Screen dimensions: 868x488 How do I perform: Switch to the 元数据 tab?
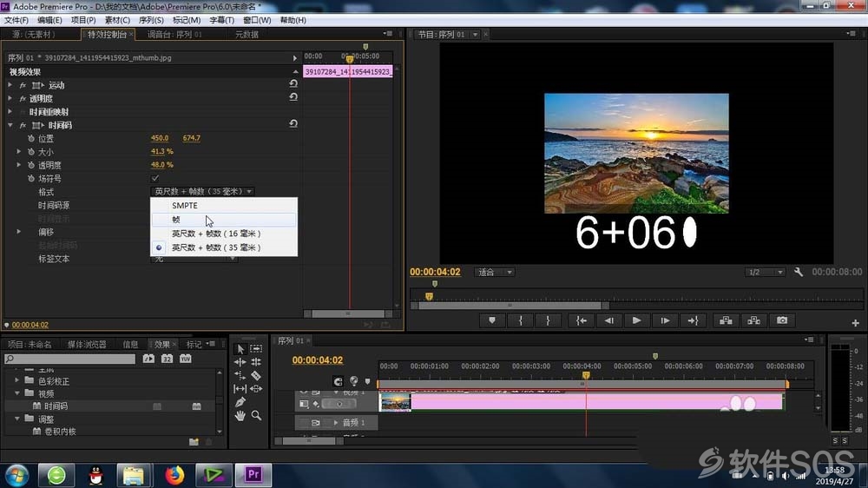click(x=247, y=35)
